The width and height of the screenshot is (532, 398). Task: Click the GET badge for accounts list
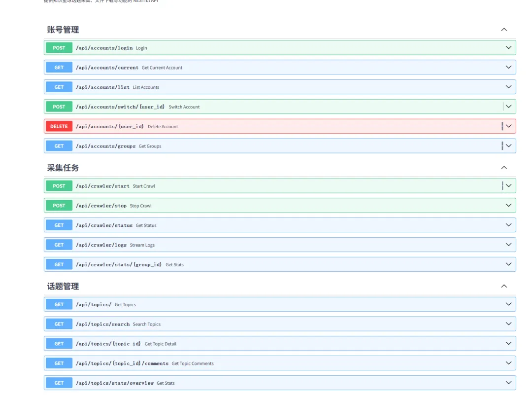[59, 87]
